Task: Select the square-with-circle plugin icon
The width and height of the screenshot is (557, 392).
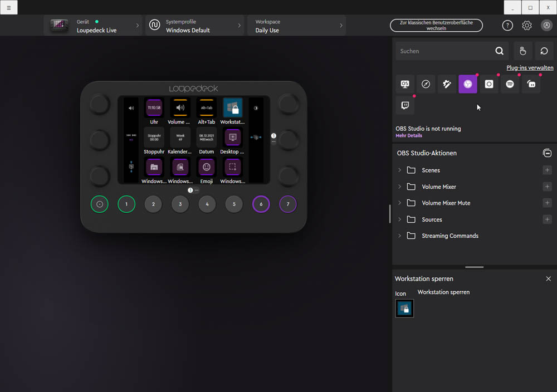Action: click(x=489, y=84)
